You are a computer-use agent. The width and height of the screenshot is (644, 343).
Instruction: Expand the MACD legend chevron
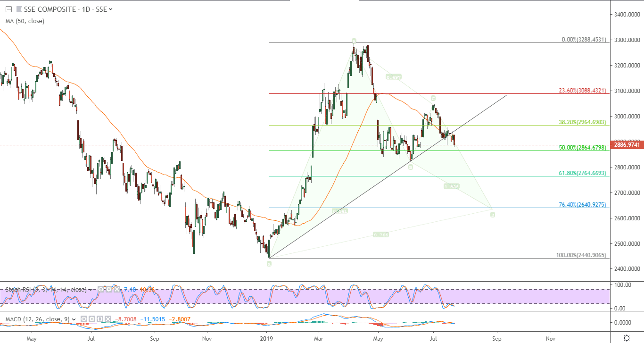tap(74, 319)
